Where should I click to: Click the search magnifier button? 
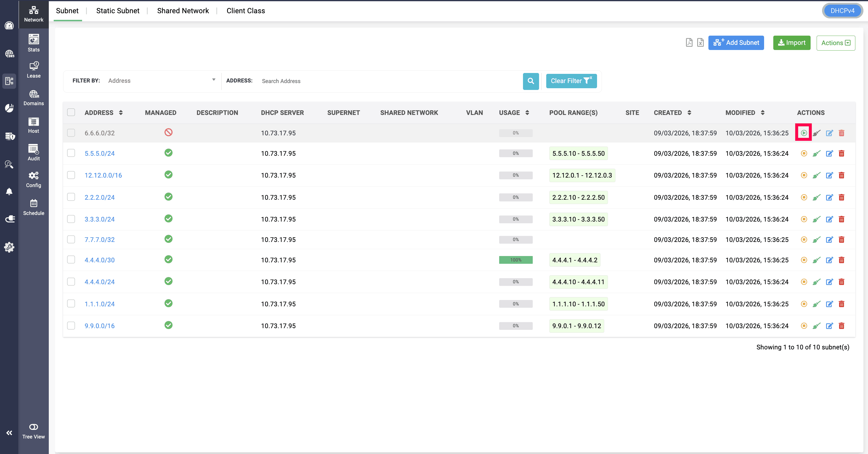531,81
